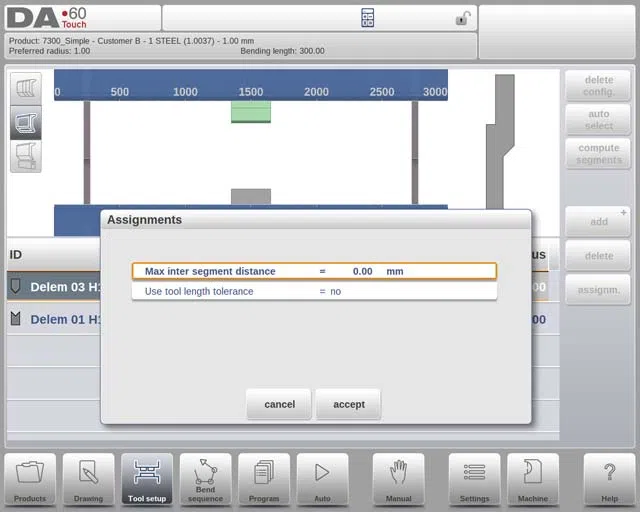This screenshot has width=640, height=512.
Task: Click the auto select button
Action: point(598,120)
